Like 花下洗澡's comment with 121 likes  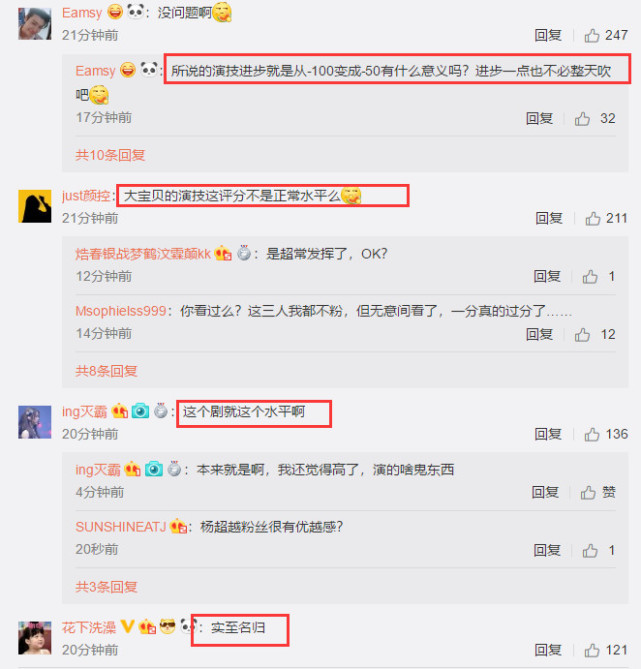click(592, 650)
